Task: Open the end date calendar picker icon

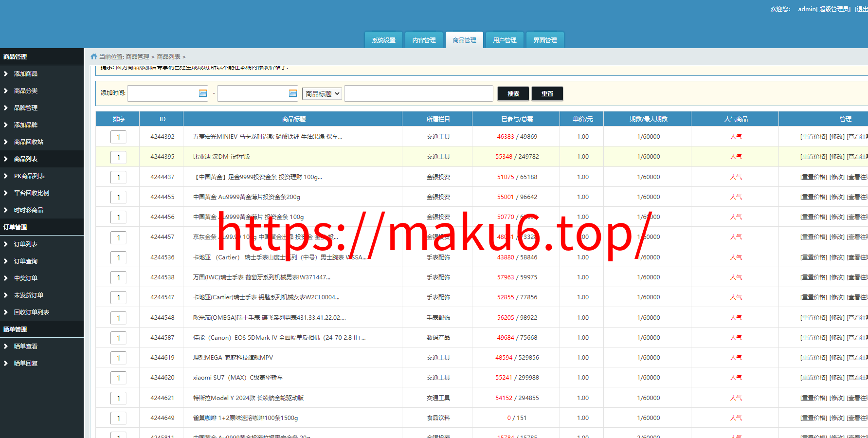Action: 293,93
